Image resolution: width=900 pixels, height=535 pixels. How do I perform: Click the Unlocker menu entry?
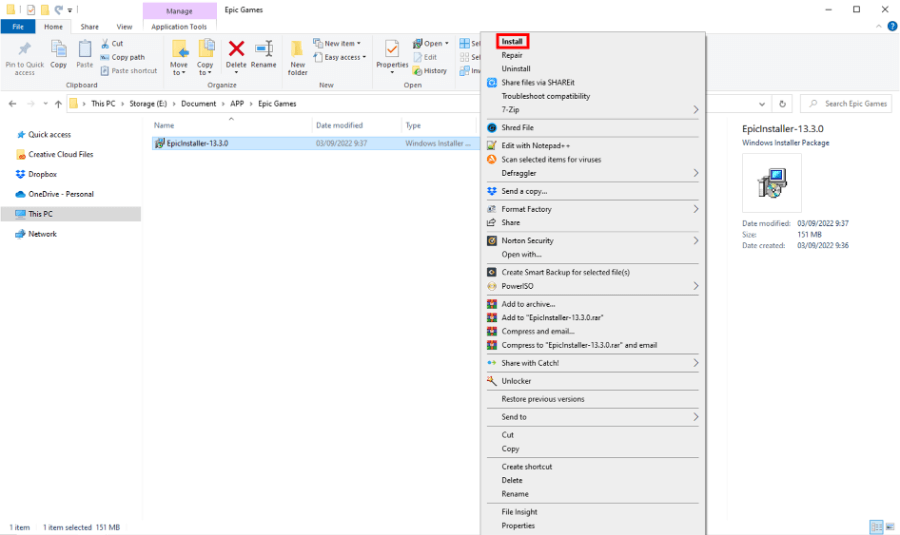(516, 381)
